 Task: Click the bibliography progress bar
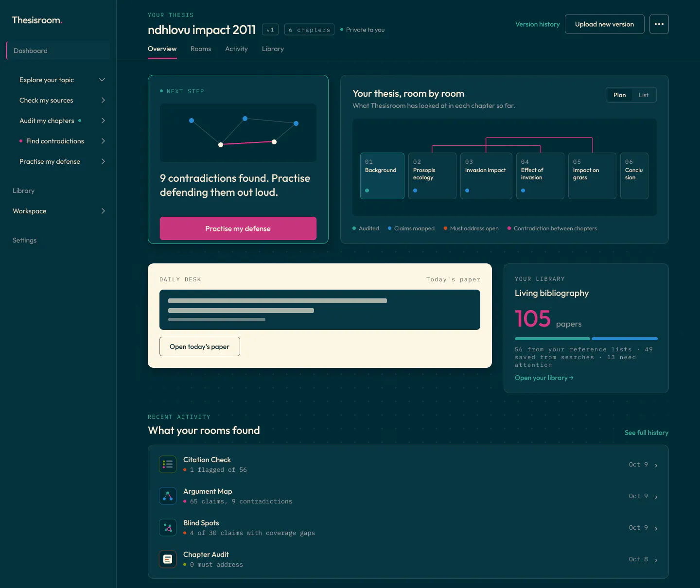coord(586,339)
